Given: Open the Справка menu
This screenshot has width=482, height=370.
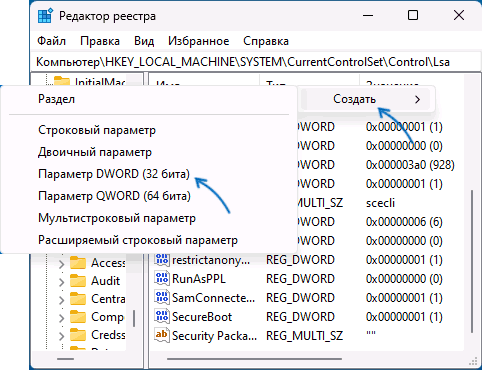Looking at the screenshot, I should coord(266,41).
